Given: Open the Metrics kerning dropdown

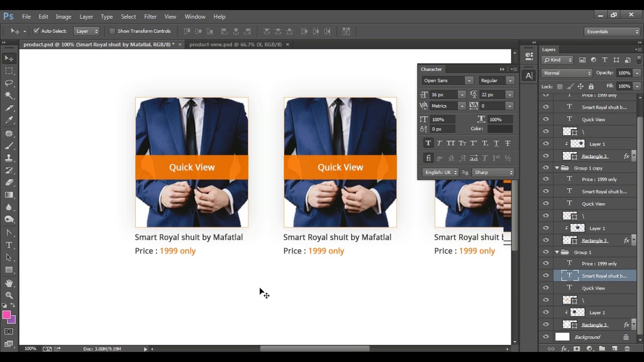Looking at the screenshot, I should point(462,106).
